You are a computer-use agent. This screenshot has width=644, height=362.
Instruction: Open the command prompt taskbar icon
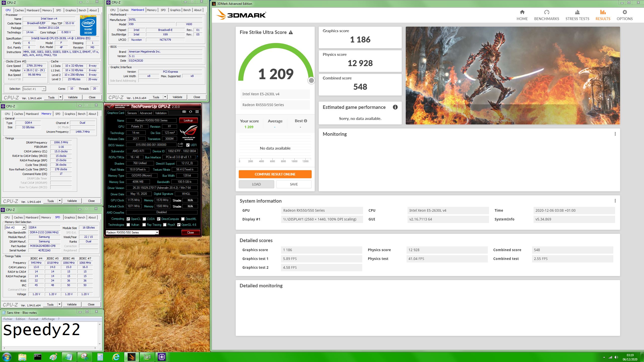[37, 357]
